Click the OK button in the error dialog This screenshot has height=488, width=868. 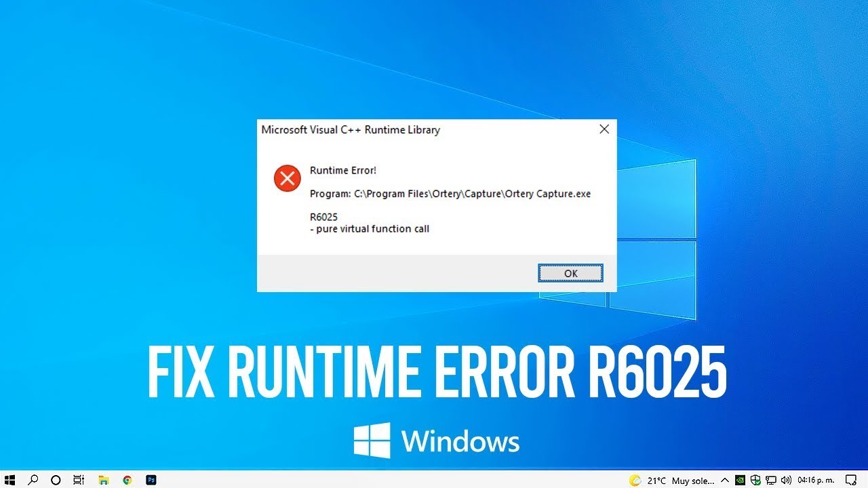pos(570,273)
